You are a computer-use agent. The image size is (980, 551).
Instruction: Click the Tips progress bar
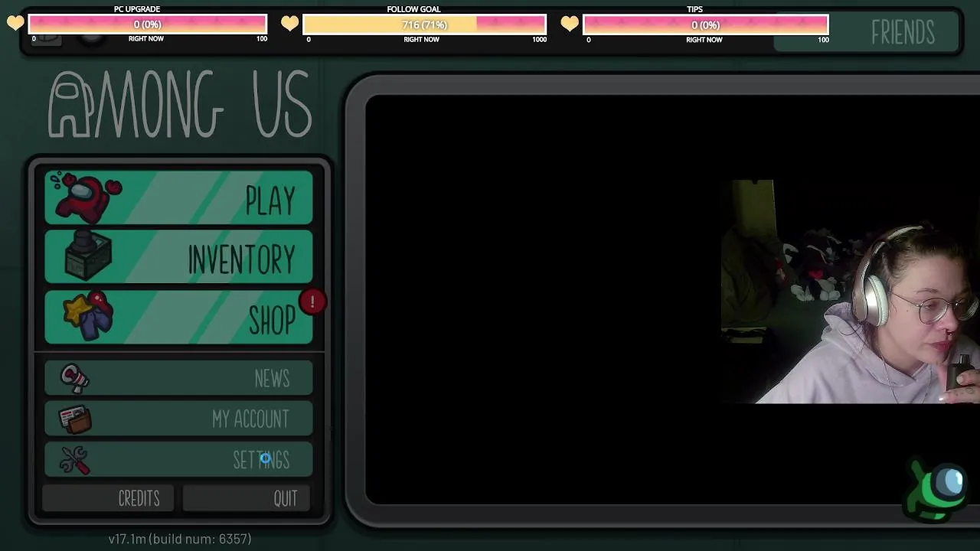pos(705,24)
